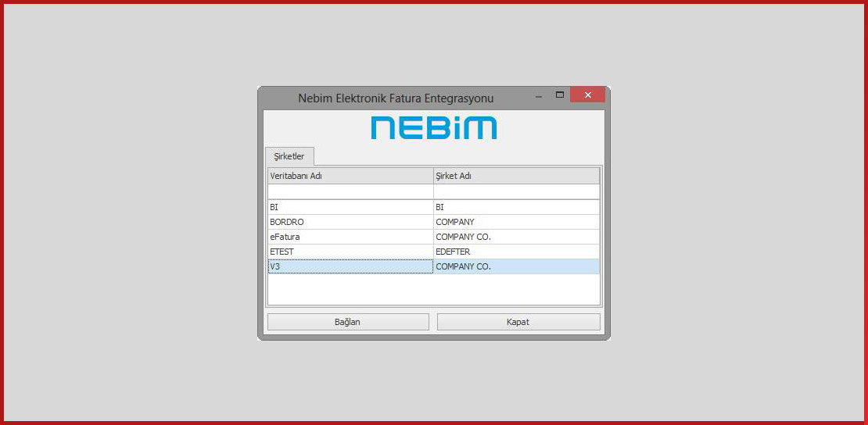868x425 pixels.
Task: Switch to the Şirketler tab
Action: coord(289,156)
